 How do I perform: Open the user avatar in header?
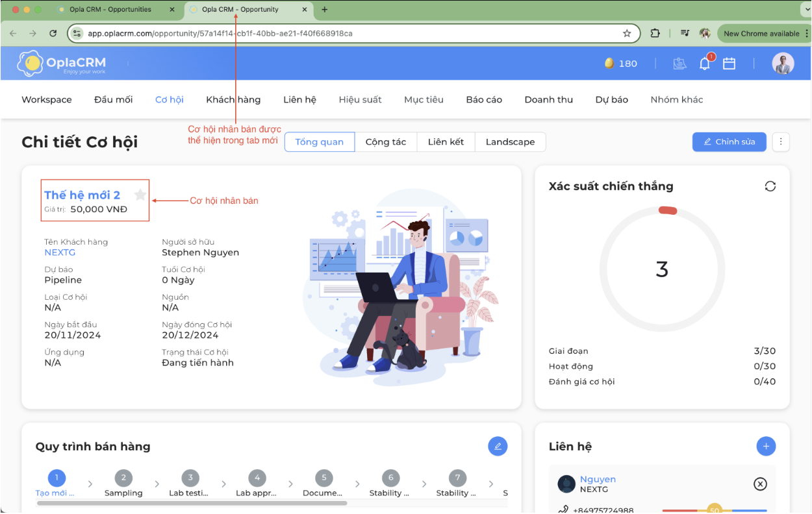[x=783, y=64]
